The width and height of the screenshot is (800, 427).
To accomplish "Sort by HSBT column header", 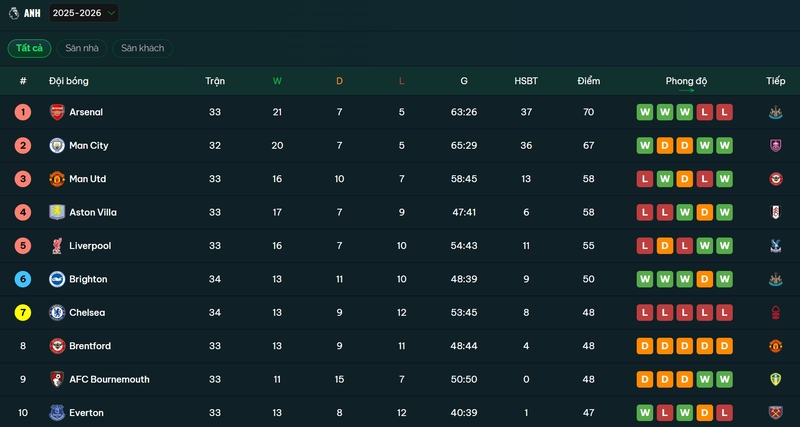I will [526, 81].
